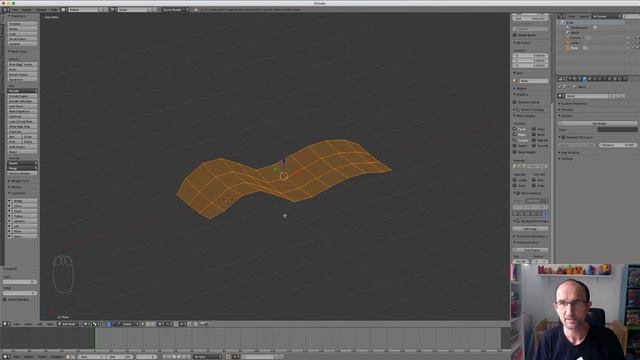Image resolution: width=640 pixels, height=360 pixels.
Task: Switch to the Modifiers wrench icon
Action: [x=599, y=78]
